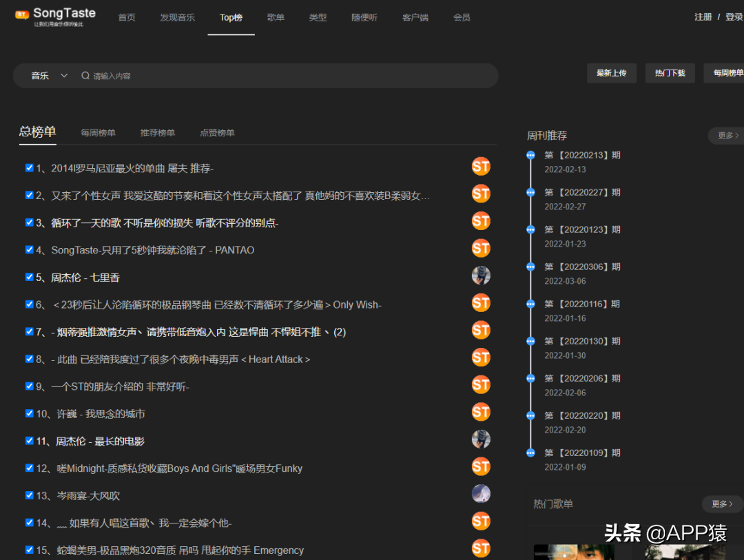The height and width of the screenshot is (560, 744).
Task: Uncheck the checkbox for song 4
Action: pos(30,249)
